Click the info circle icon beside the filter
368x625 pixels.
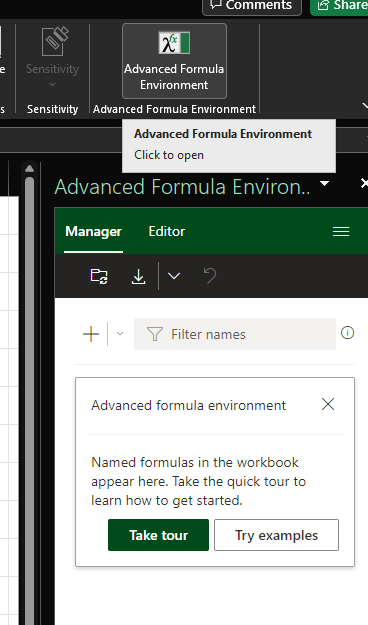347,332
